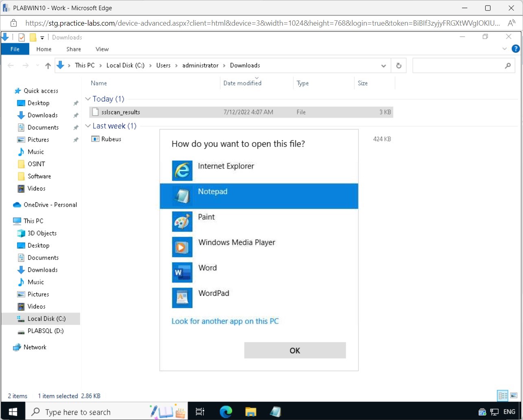Switch to large icons view toggle
Image resolution: width=523 pixels, height=420 pixels.
pos(514,396)
